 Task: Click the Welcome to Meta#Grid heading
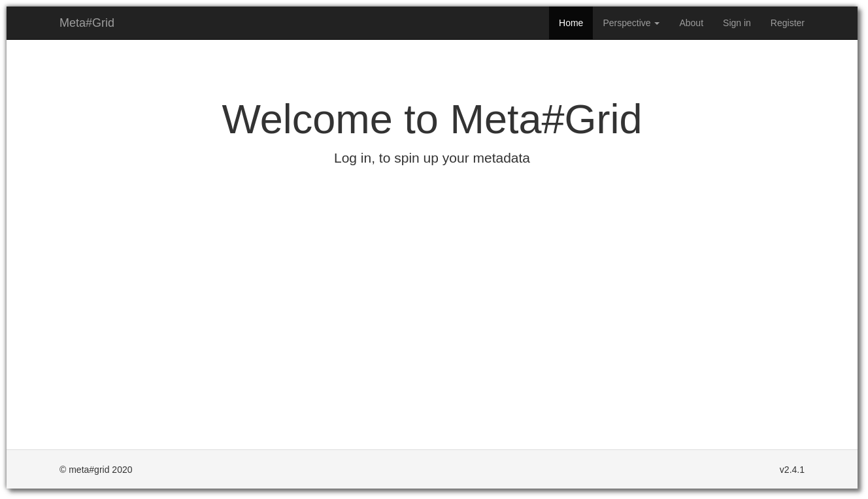coord(432,120)
